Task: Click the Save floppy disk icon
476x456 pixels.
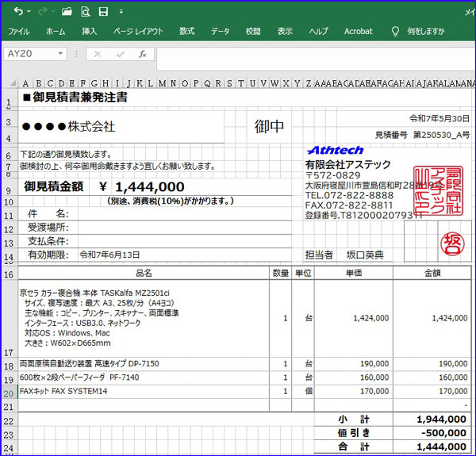Action: coord(103,11)
